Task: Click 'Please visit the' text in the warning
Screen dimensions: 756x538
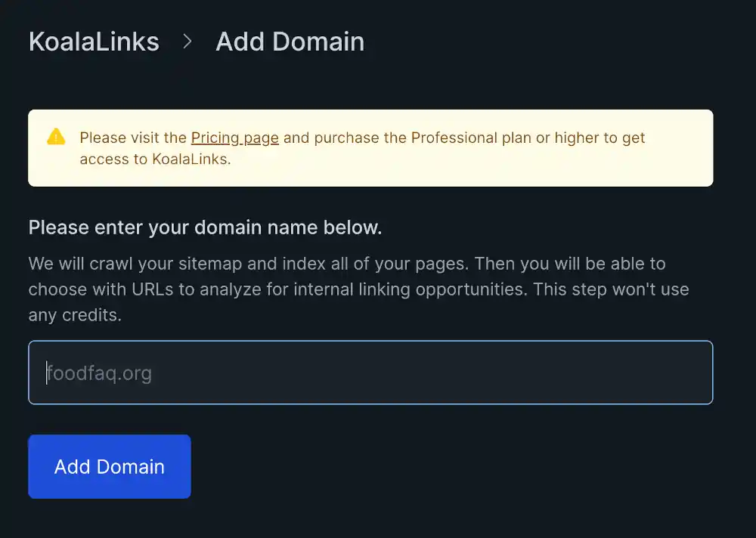Action: click(x=133, y=138)
